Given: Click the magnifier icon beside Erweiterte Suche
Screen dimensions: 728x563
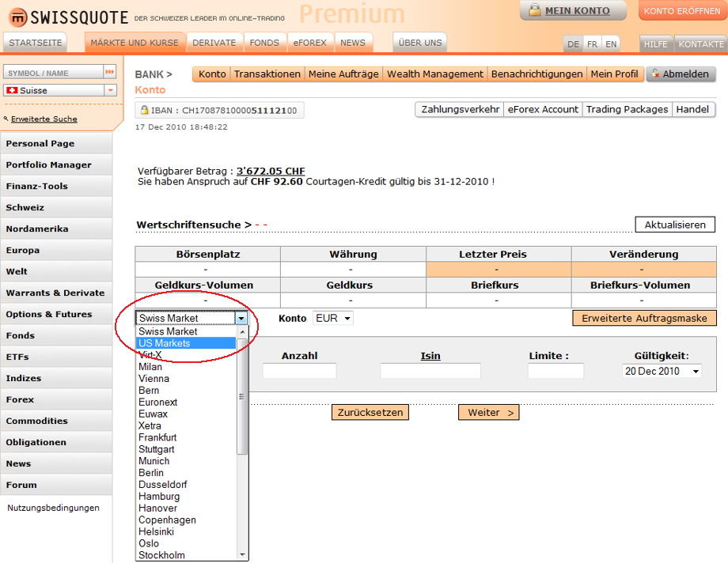Looking at the screenshot, I should [6, 119].
